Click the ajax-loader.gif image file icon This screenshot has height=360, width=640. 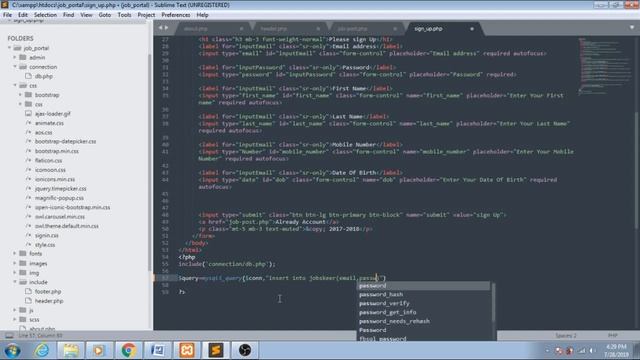(x=28, y=113)
